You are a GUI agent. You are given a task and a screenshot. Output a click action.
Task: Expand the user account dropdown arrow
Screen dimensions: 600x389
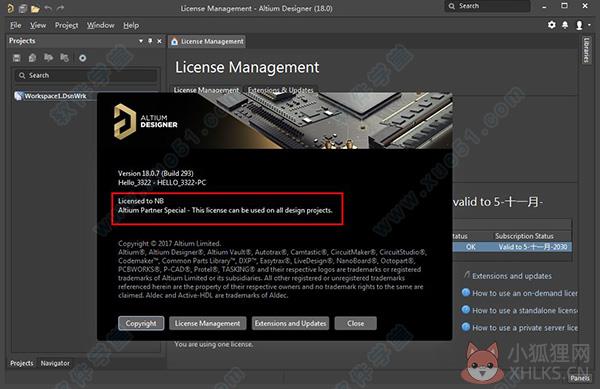click(589, 25)
